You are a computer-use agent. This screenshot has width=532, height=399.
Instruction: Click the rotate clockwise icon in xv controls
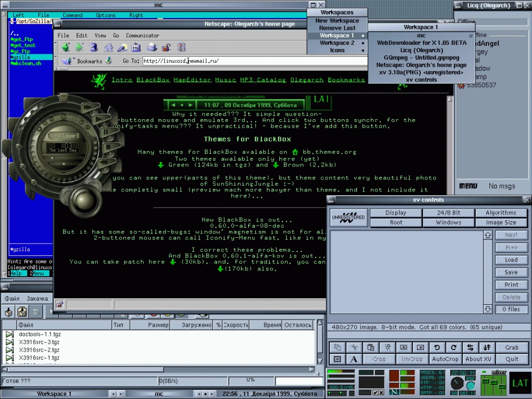coord(454,347)
